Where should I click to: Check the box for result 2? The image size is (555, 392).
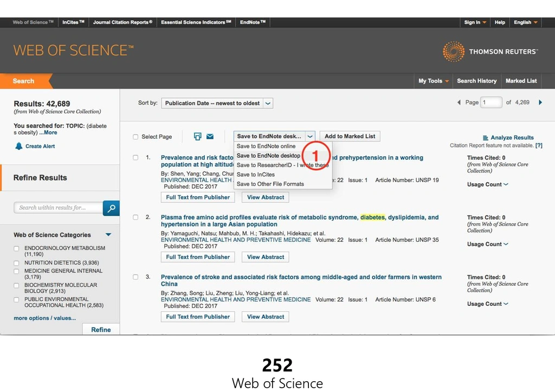click(135, 217)
